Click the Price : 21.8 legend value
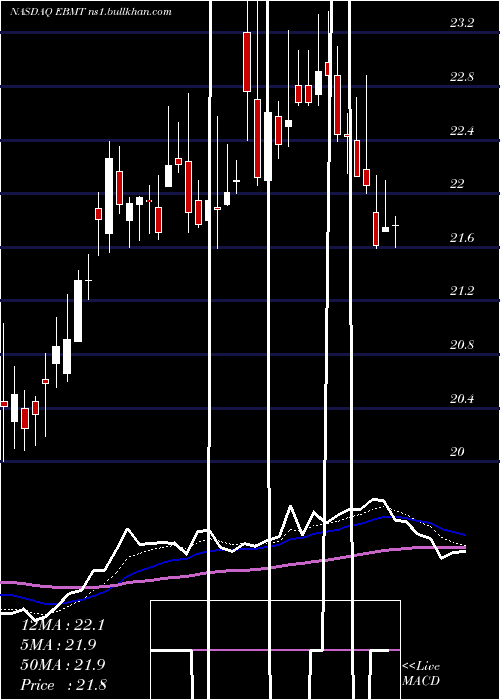Image resolution: width=500 pixels, height=700 pixels. click(63, 685)
